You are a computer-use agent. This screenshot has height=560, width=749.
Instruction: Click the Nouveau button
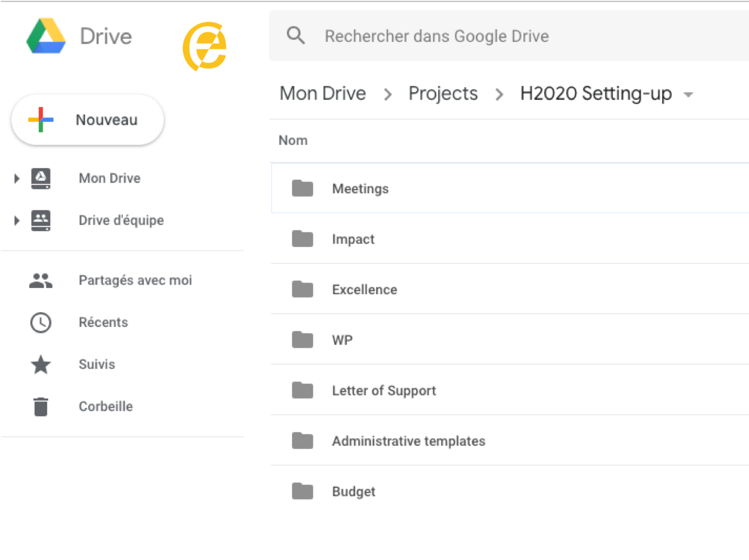tap(88, 120)
